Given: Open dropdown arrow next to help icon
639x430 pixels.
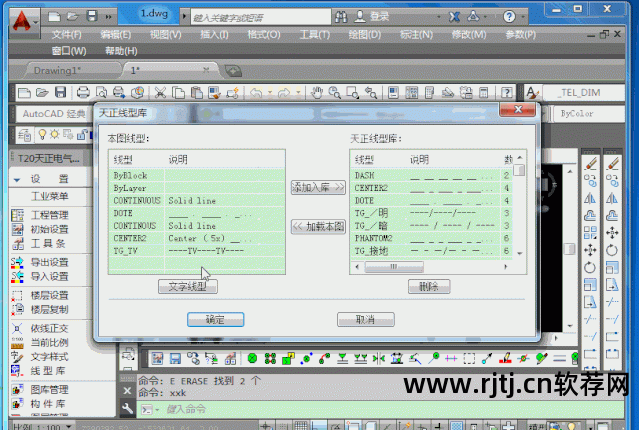Looking at the screenshot, I should coord(523,17).
